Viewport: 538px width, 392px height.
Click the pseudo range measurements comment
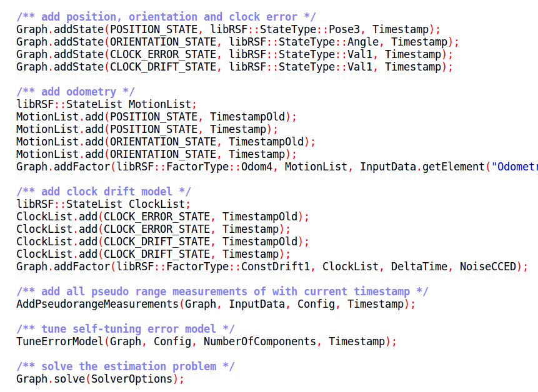coord(222,292)
